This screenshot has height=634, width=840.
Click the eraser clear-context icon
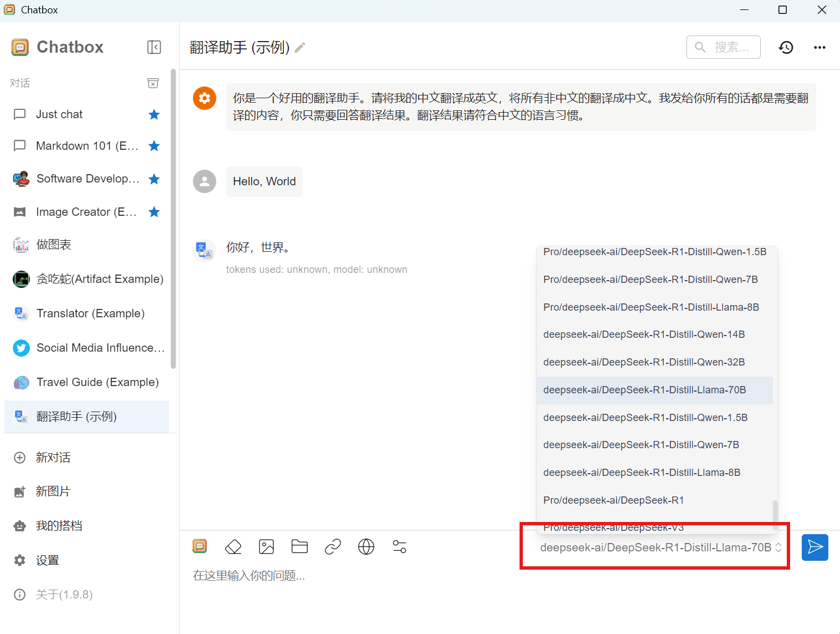pos(233,547)
